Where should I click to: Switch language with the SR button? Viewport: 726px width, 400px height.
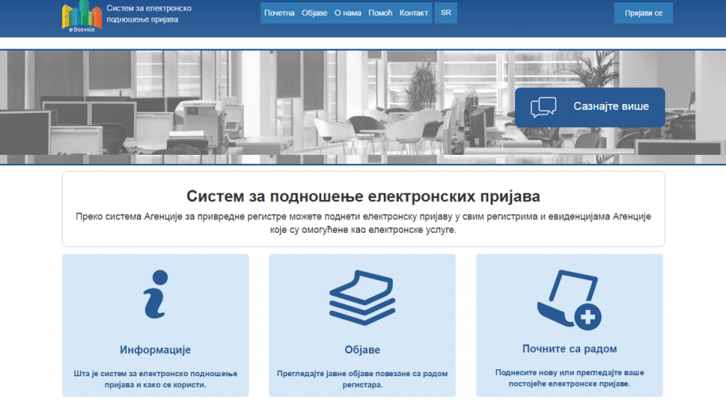pyautogui.click(x=446, y=12)
